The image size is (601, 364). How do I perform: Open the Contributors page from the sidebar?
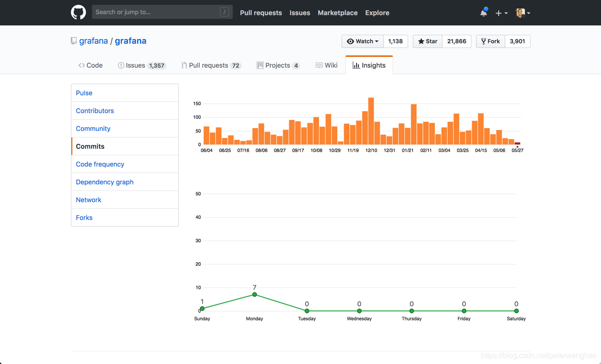[x=95, y=110]
